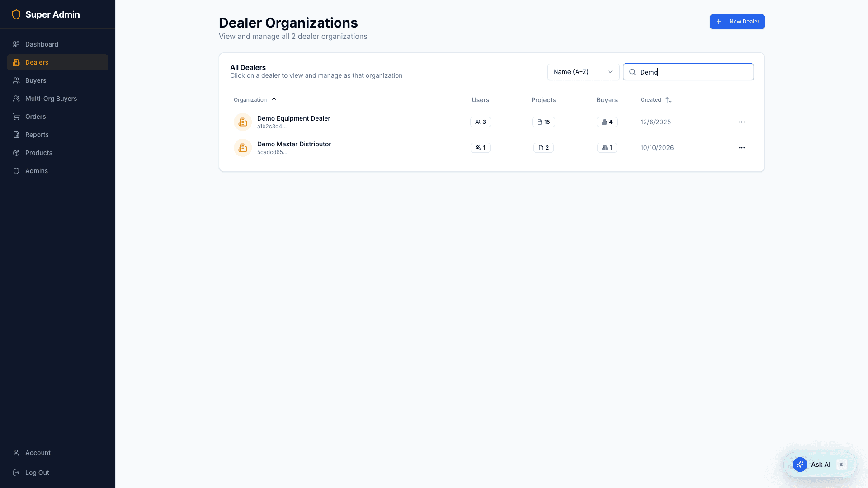This screenshot has height=488, width=868.
Task: Click the Account person icon
Action: click(x=16, y=453)
